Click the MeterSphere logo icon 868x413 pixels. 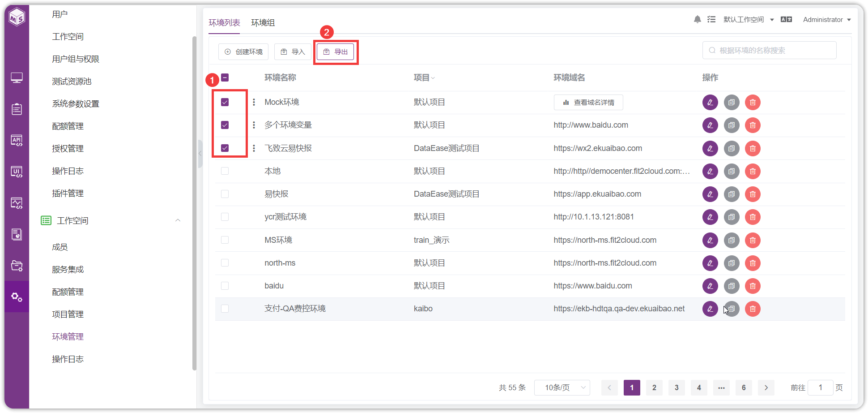tap(17, 18)
